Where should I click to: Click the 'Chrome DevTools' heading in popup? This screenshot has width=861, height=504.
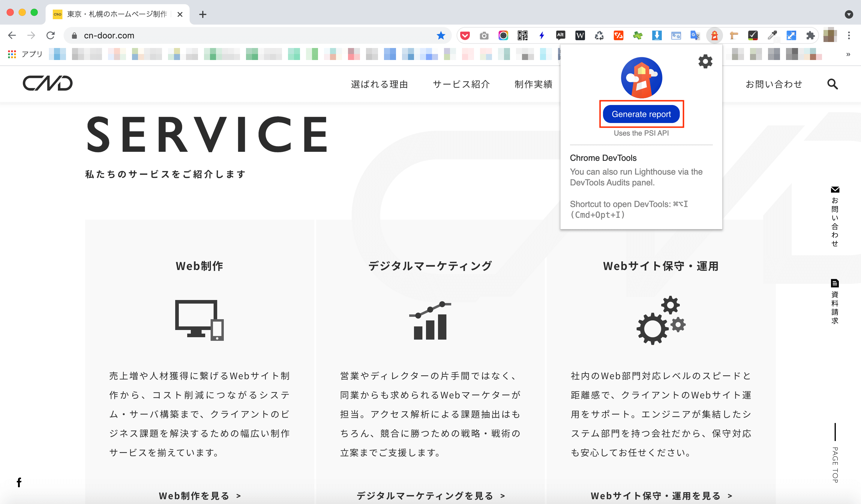(x=603, y=158)
